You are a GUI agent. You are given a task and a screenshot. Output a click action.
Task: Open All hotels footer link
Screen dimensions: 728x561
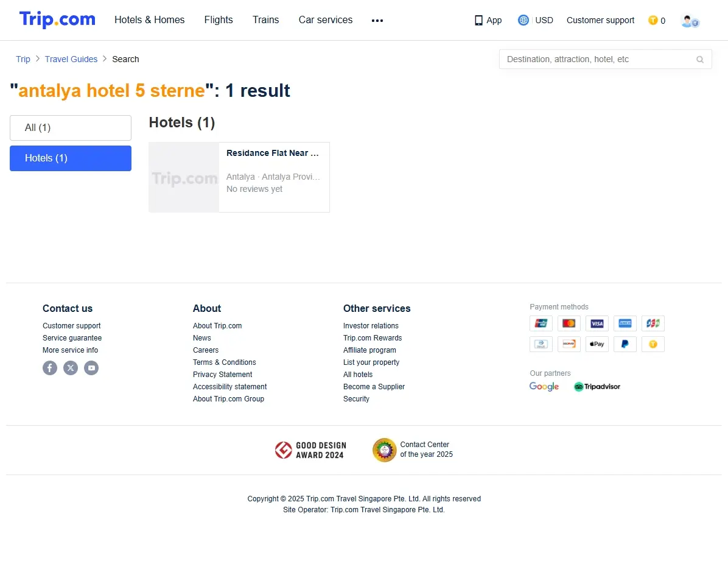(357, 374)
